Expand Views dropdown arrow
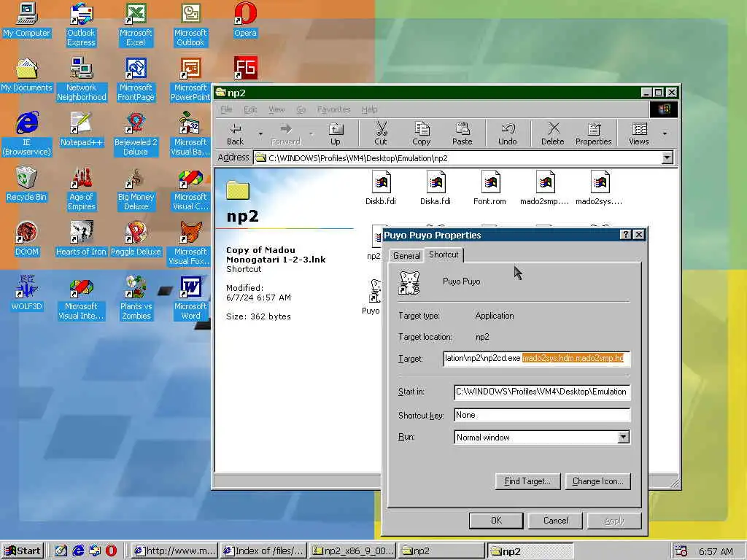This screenshot has height=560, width=747. tap(665, 134)
